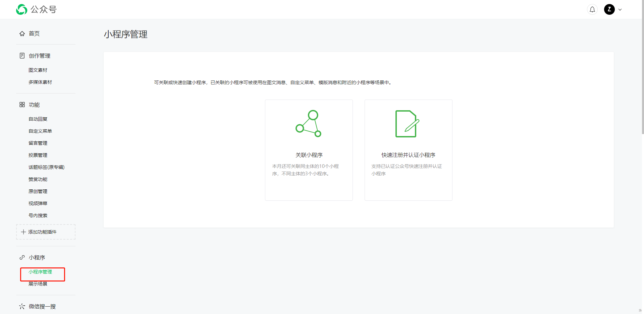Click the 微信搜一搜 star icon
This screenshot has width=644, height=314.
pos(22,306)
